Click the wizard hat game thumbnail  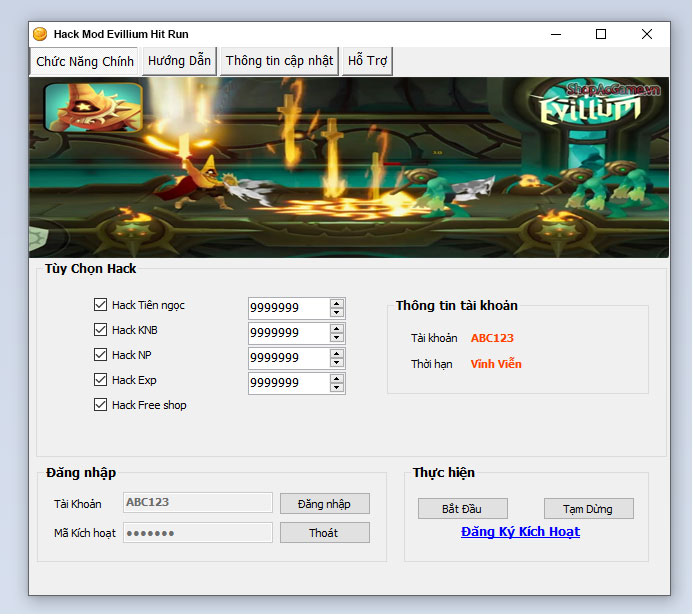pos(94,107)
